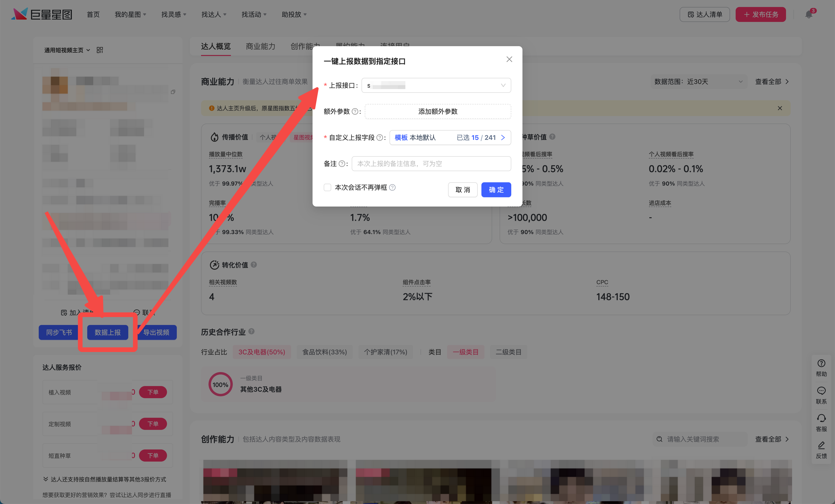Image resolution: width=835 pixels, height=504 pixels.
Task: Open 客服 in the side toolbar
Action: tap(821, 423)
